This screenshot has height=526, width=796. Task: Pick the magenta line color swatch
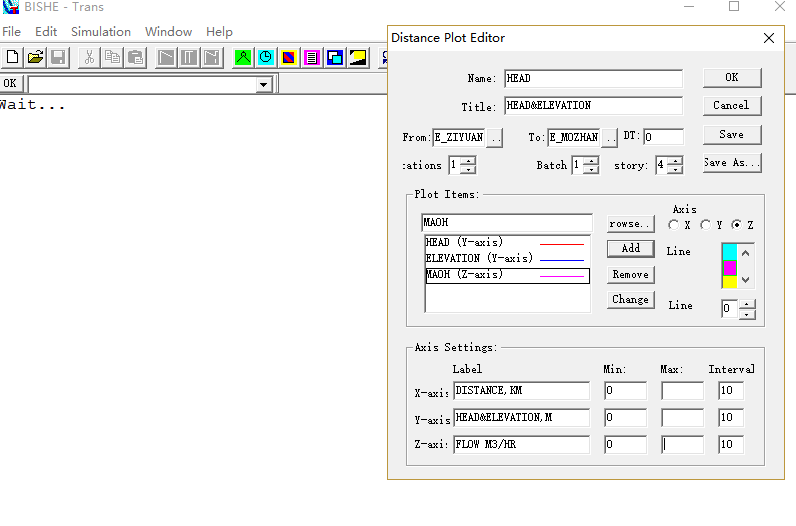pyautogui.click(x=729, y=268)
